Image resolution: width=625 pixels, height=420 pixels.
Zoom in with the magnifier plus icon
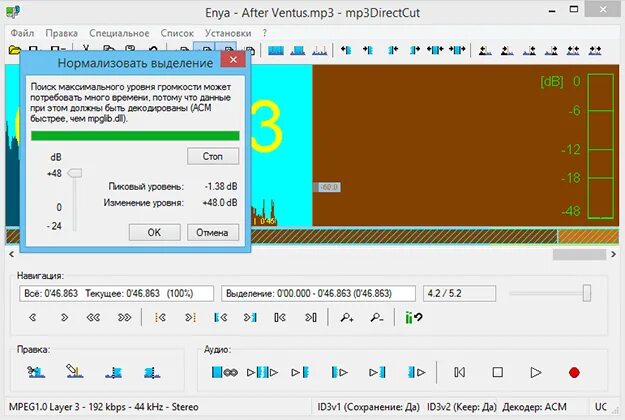[347, 318]
